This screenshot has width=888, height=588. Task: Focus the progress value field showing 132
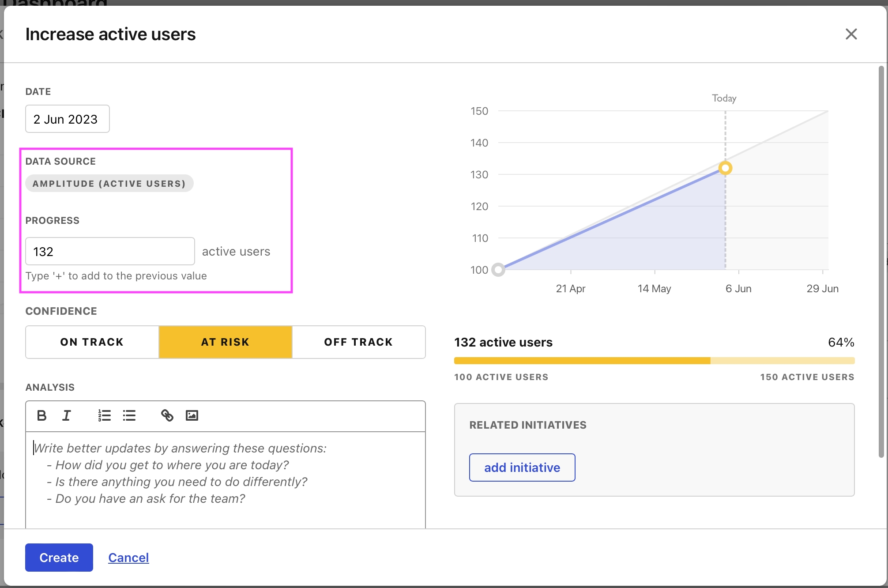tap(109, 251)
